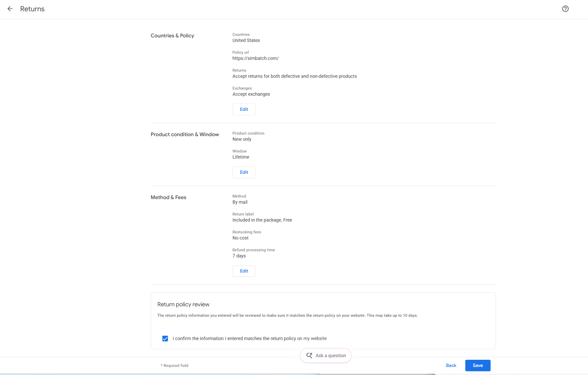Click the confirmation label text beside checkbox
Viewport: 588px width, 375px height.
pyautogui.click(x=249, y=339)
